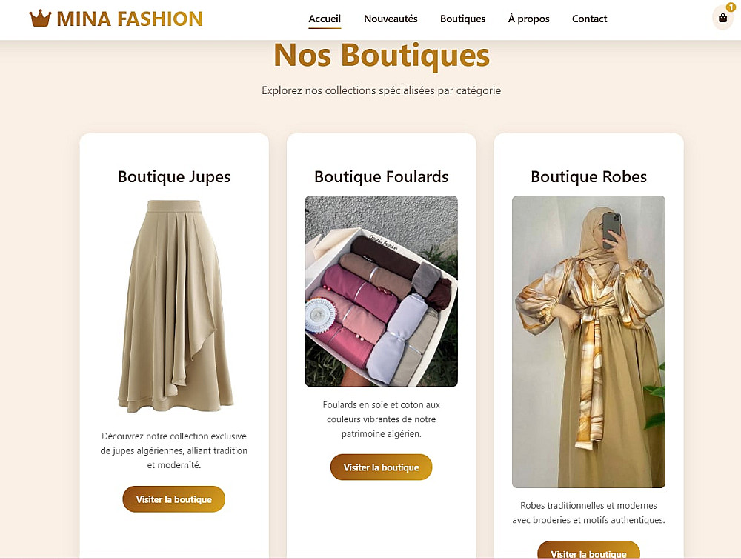
Task: Visit the Jupes boutique via its button
Action: (x=173, y=499)
